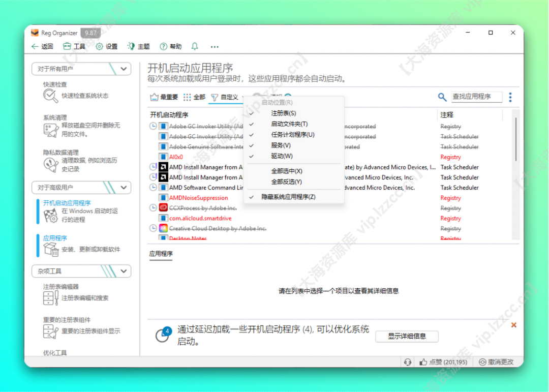Switch to the 应用程序 details tab
549x392 pixels.
click(161, 254)
